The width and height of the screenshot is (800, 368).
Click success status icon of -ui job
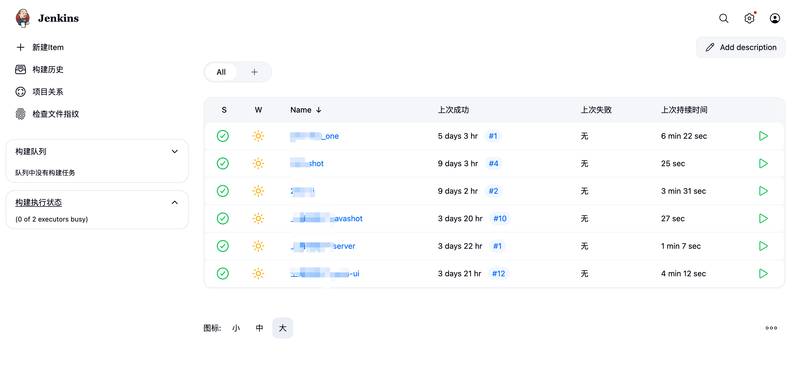222,274
